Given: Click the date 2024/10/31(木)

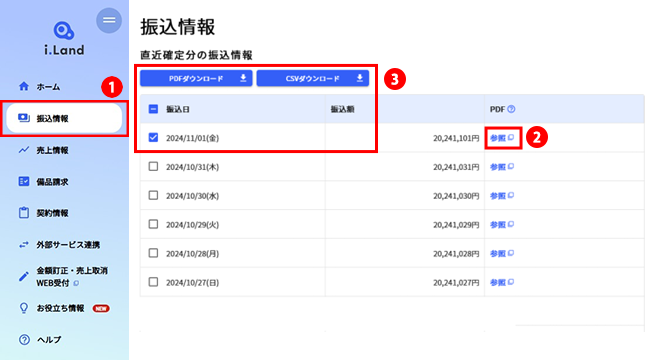Looking at the screenshot, I should pyautogui.click(x=192, y=167).
